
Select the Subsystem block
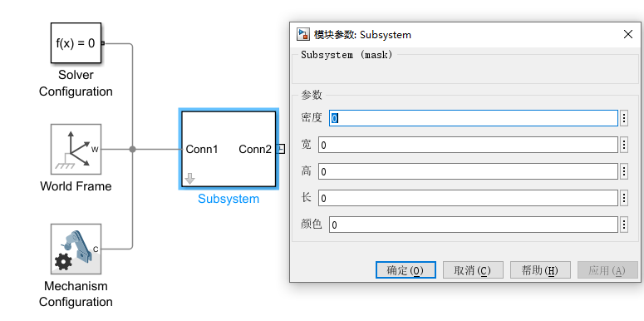click(229, 149)
